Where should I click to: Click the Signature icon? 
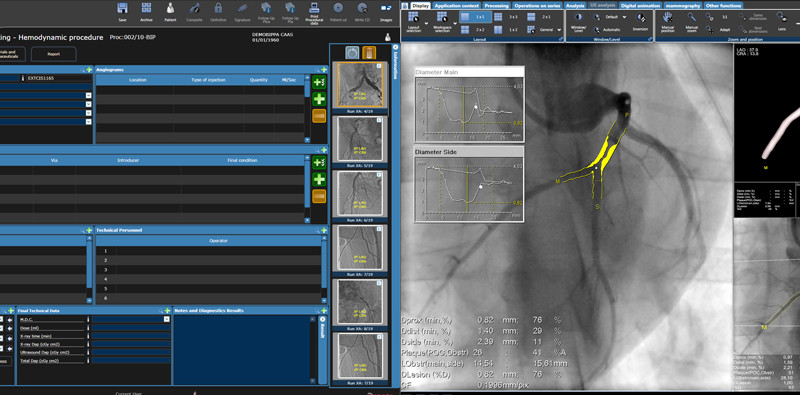pyautogui.click(x=242, y=9)
